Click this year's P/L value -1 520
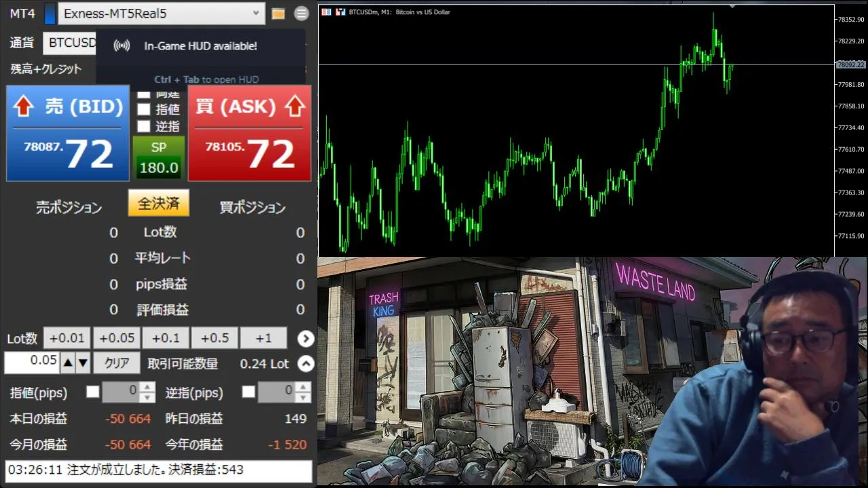Viewport: 868px width, 488px height. tap(288, 445)
